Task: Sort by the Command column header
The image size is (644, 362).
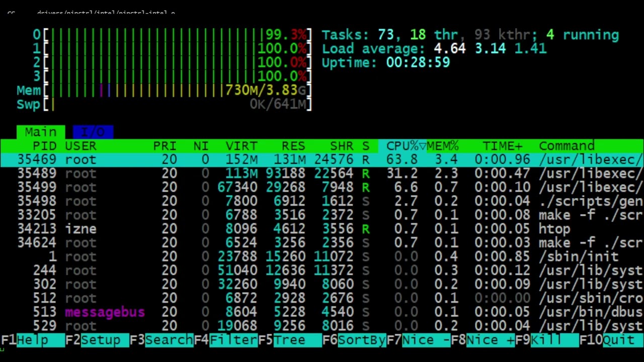Action: [567, 146]
